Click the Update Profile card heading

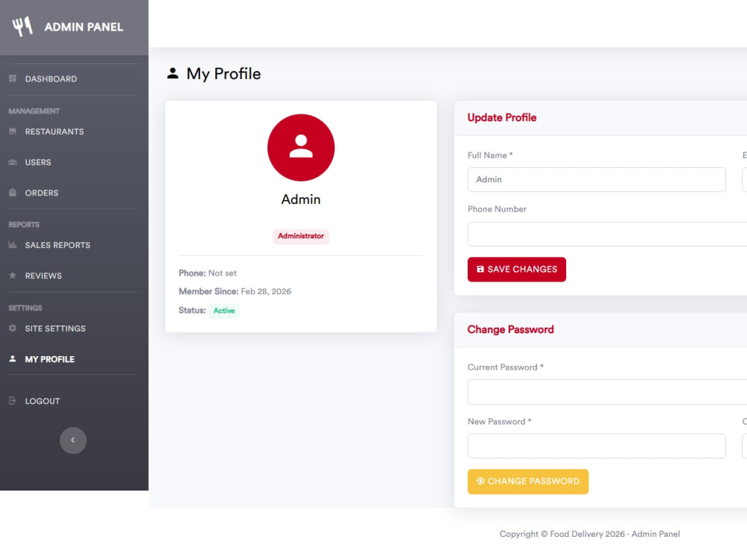(x=502, y=118)
